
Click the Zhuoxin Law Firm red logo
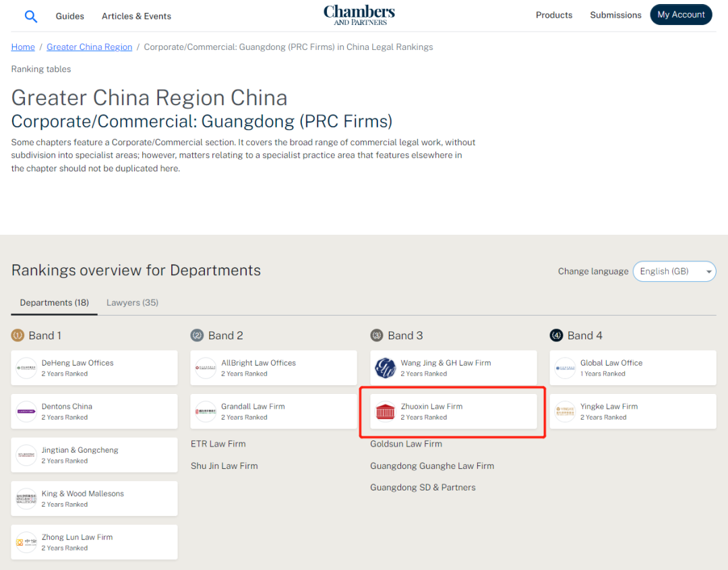(386, 411)
